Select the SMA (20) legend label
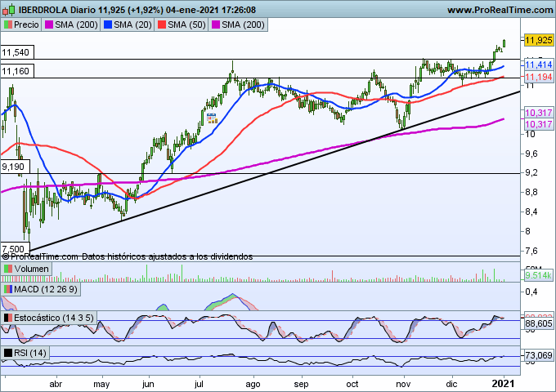Image resolution: width=556 pixels, height=392 pixels. click(x=133, y=24)
